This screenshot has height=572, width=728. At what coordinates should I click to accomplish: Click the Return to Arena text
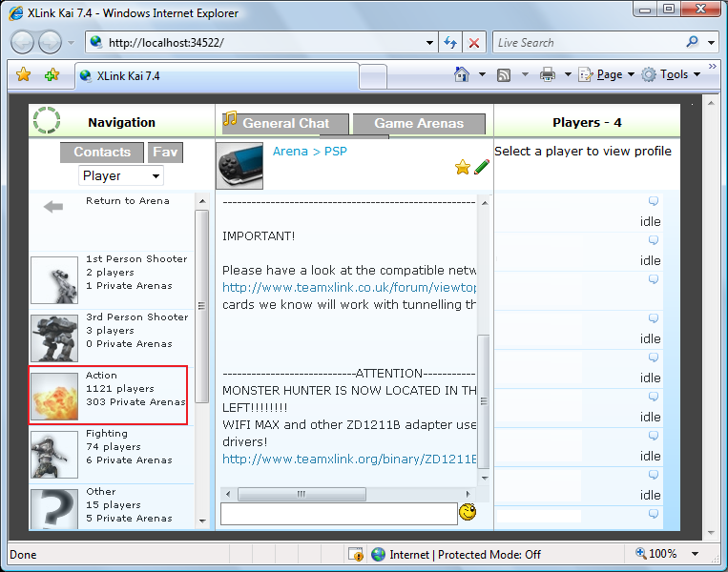[x=128, y=201]
